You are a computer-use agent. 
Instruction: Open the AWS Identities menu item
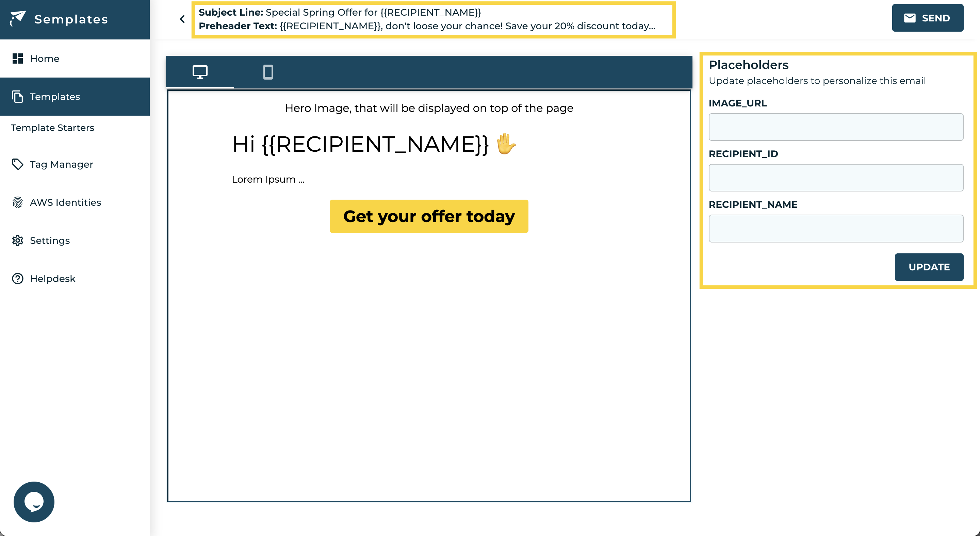click(65, 202)
